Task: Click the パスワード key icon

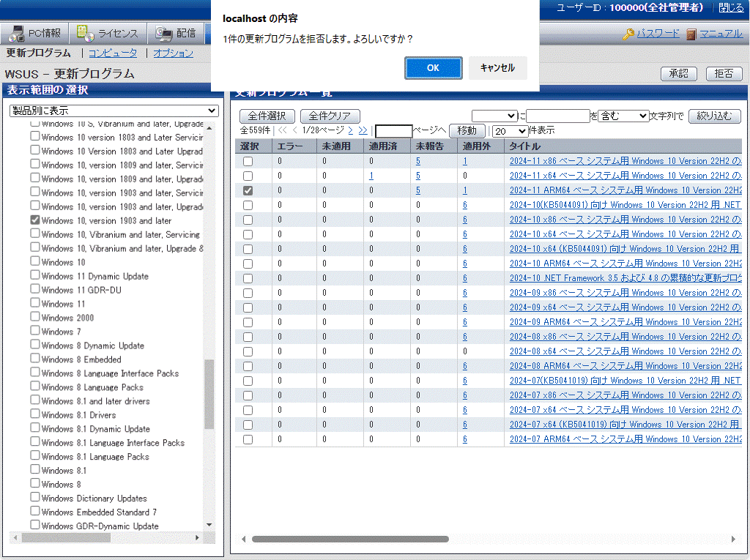Action: (628, 34)
